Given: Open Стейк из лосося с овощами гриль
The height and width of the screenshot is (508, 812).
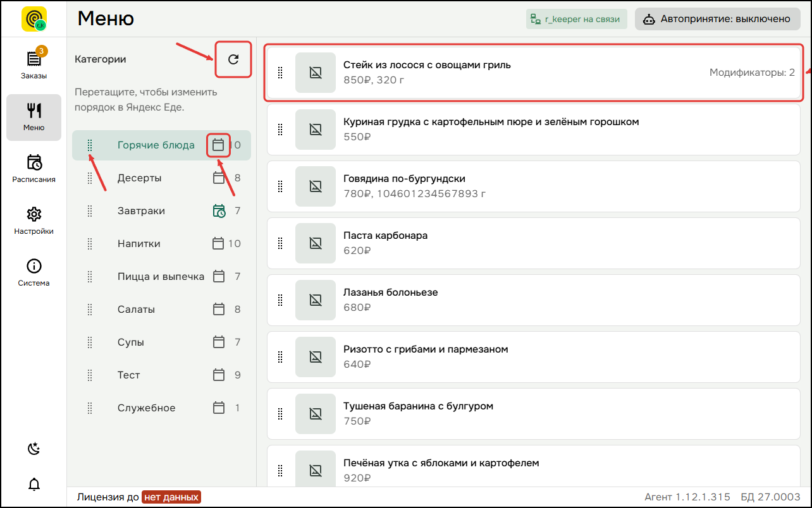Looking at the screenshot, I should (x=534, y=73).
